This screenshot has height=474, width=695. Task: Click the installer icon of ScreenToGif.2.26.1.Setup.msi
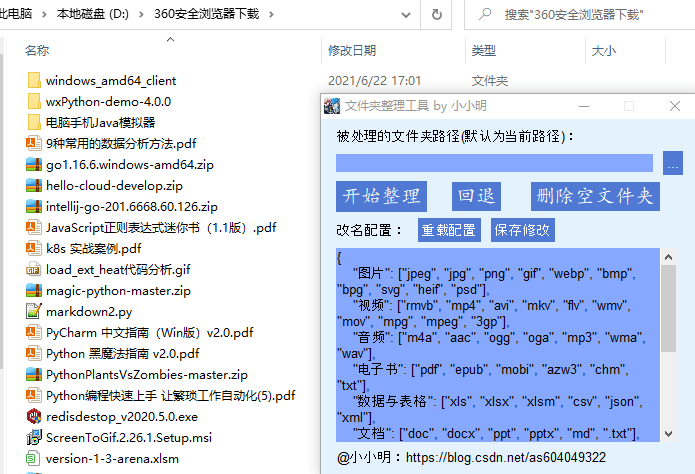34,437
